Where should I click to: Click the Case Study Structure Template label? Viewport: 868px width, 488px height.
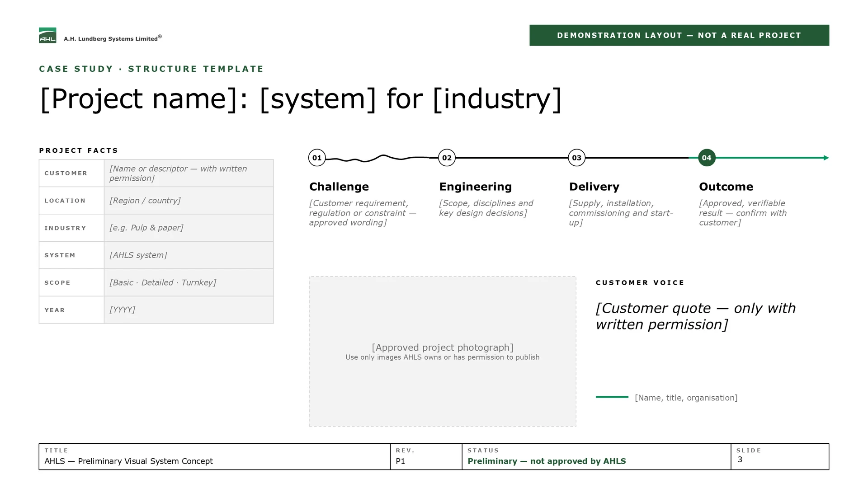click(x=151, y=69)
